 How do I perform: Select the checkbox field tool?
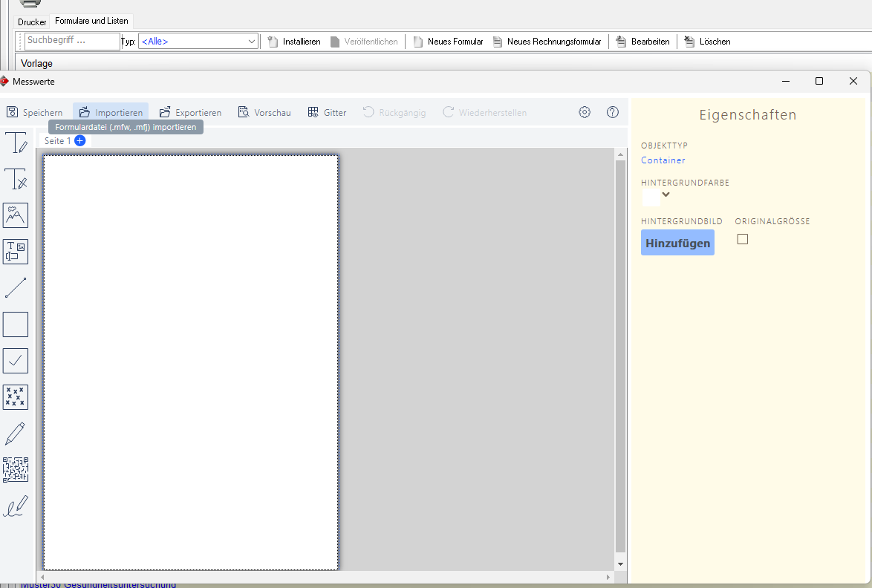pyautogui.click(x=16, y=361)
